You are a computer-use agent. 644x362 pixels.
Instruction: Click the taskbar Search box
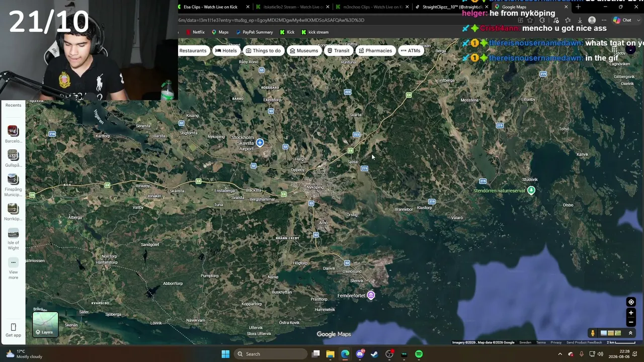(x=271, y=354)
